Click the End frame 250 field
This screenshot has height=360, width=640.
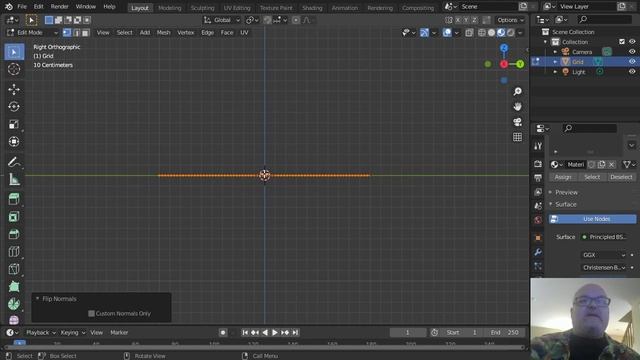point(505,333)
